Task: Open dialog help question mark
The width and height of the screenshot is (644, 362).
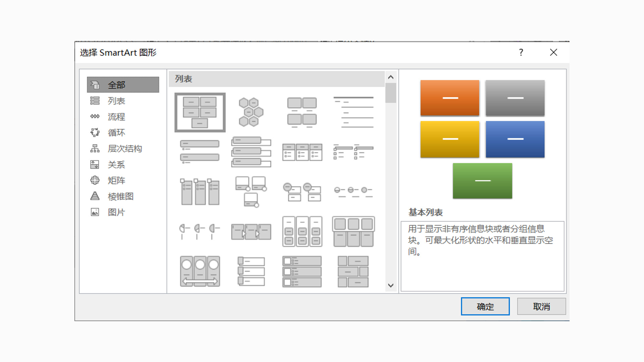Action: 521,52
